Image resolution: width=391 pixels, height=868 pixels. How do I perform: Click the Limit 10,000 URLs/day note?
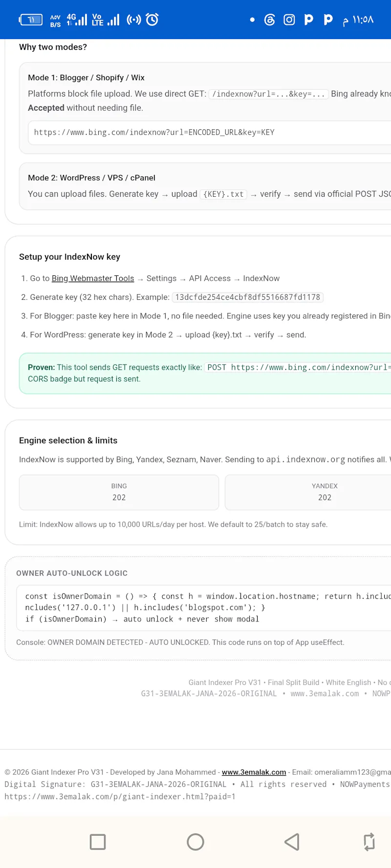173,524
